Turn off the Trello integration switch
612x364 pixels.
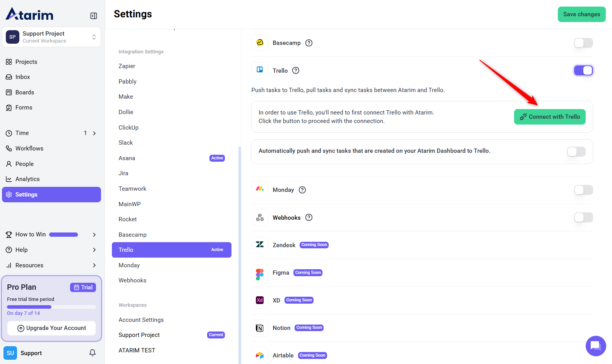tap(583, 70)
